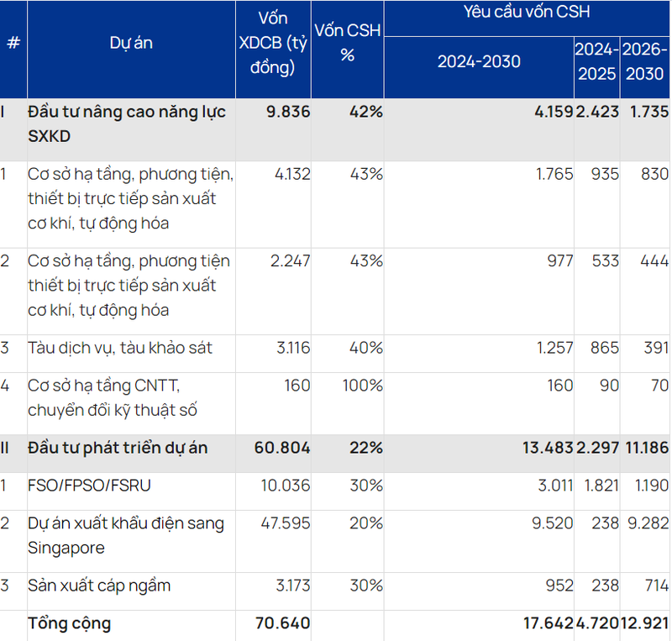Click the '#' column header

click(13, 43)
